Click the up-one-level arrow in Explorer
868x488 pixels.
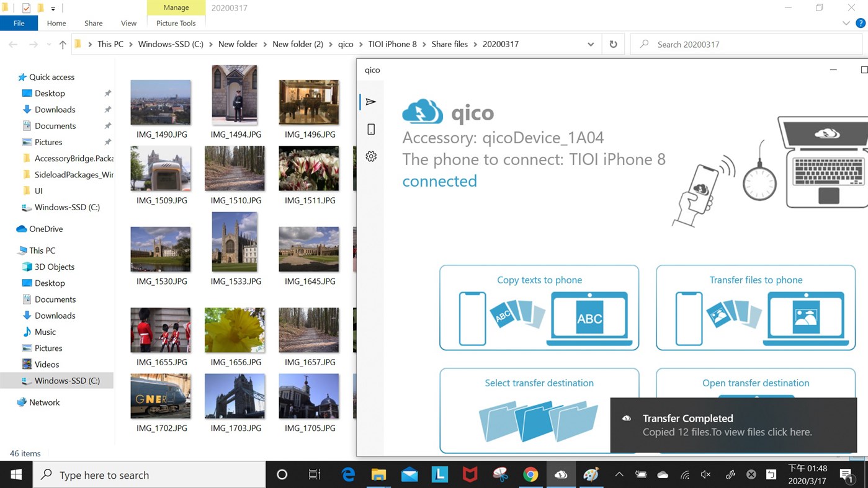62,44
